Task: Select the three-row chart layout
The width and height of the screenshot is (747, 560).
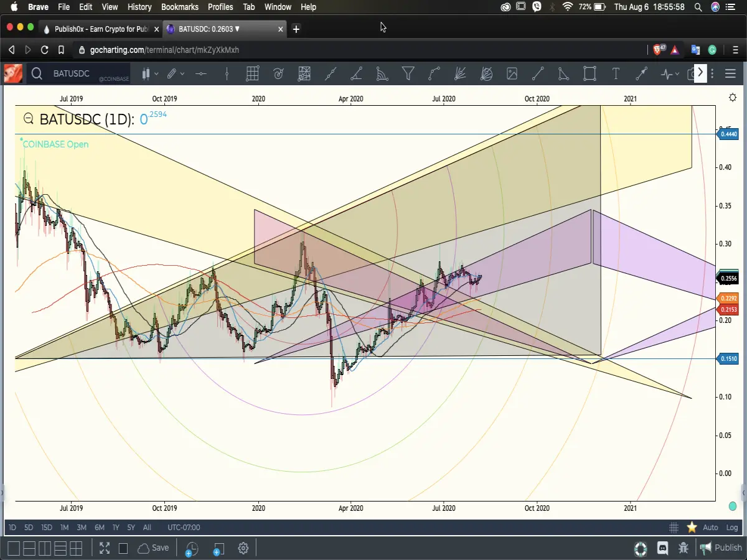Action: click(60, 549)
